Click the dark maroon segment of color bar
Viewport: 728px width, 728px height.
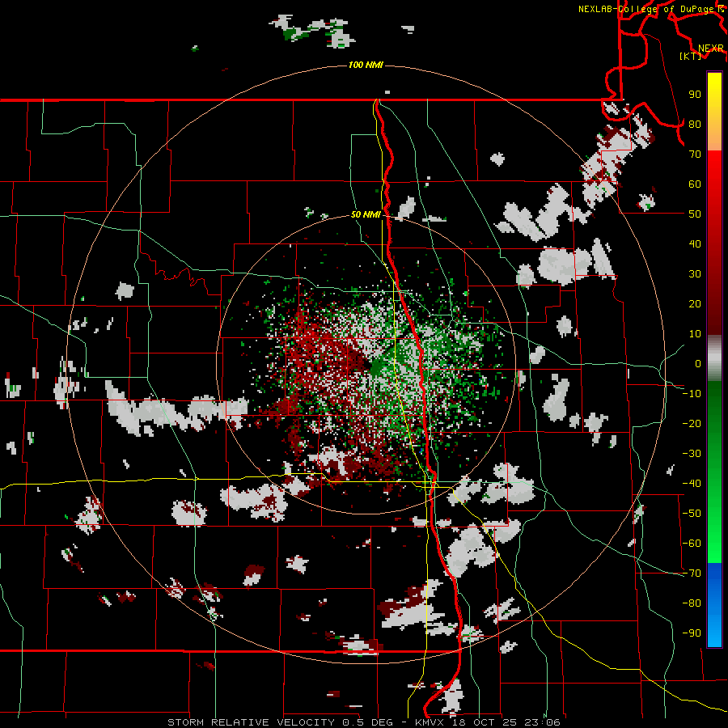714,315
